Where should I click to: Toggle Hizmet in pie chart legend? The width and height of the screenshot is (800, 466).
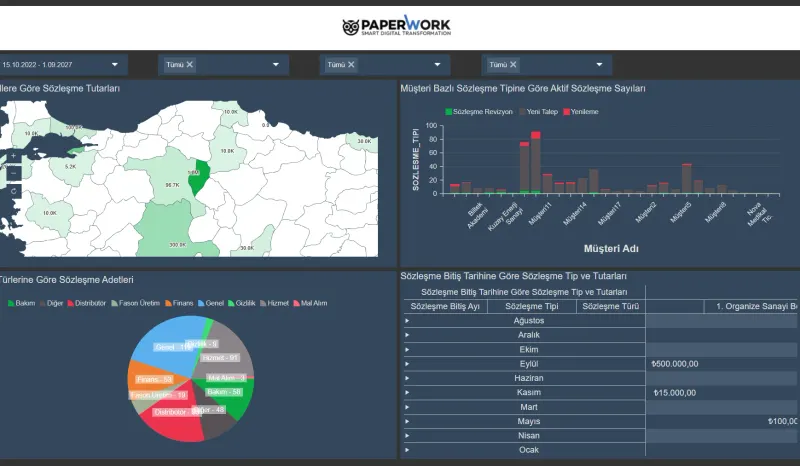pyautogui.click(x=274, y=303)
